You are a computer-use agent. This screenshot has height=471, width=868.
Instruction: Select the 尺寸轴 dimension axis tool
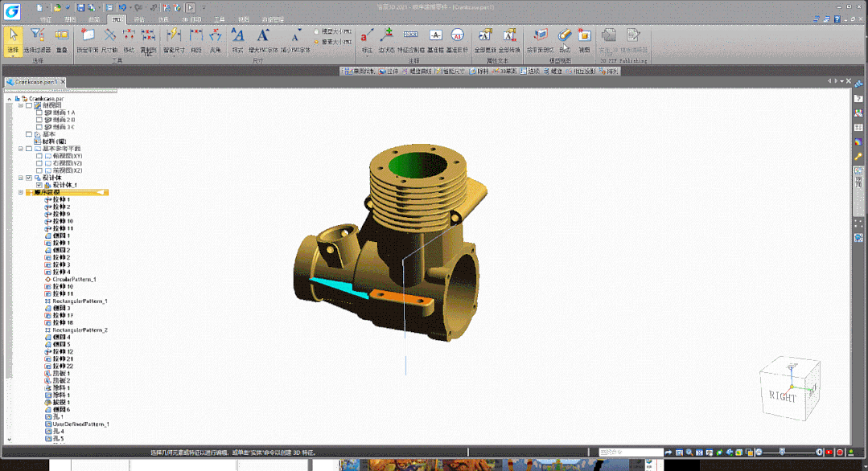(109, 40)
